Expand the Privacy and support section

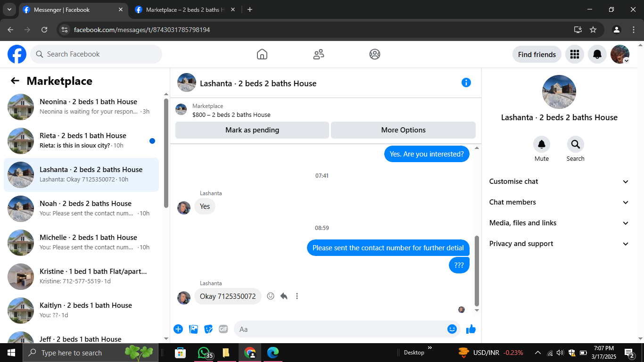tap(559, 244)
